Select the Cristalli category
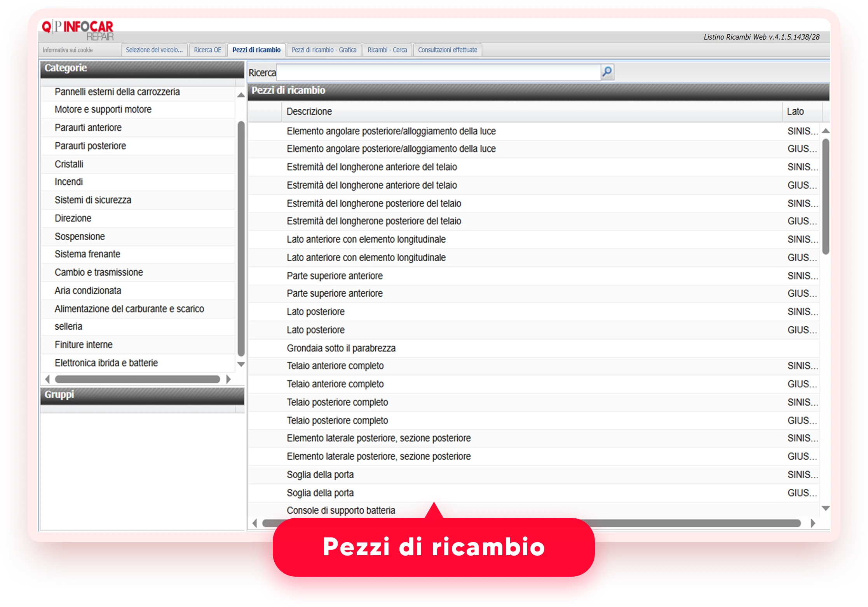 pyautogui.click(x=138, y=164)
